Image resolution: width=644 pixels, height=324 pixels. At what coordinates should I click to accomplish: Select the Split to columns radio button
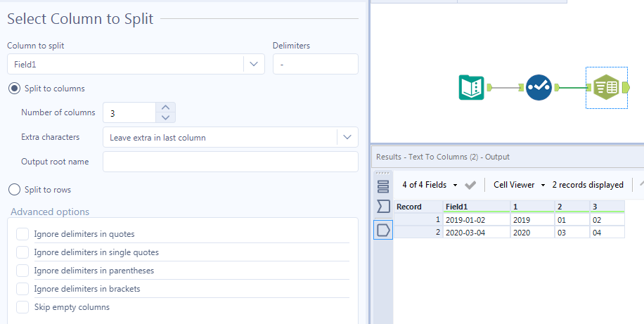click(14, 89)
